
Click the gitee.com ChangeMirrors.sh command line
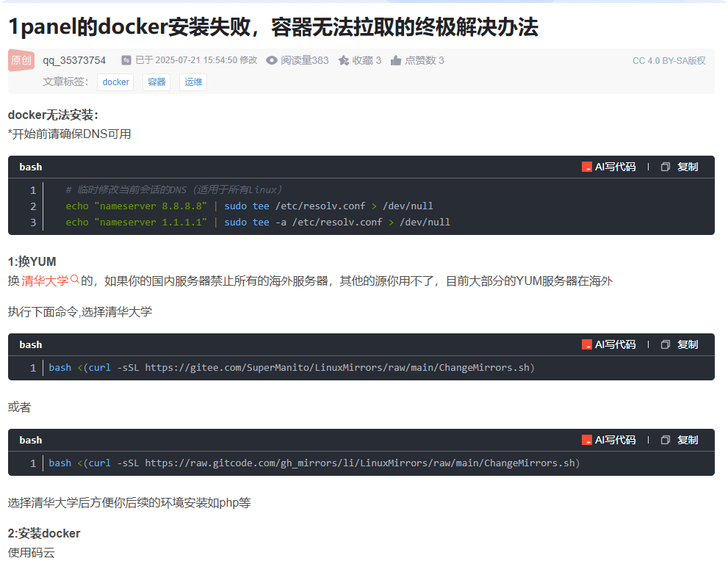[292, 367]
